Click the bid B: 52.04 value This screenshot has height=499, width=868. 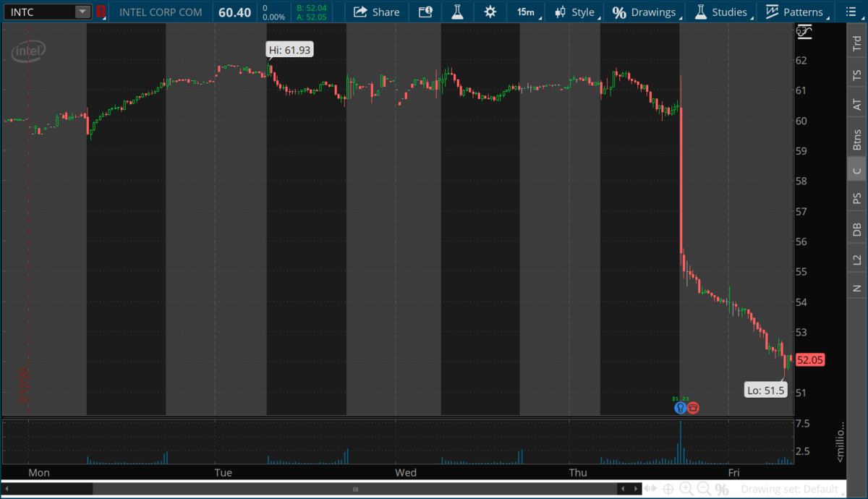pyautogui.click(x=312, y=7)
